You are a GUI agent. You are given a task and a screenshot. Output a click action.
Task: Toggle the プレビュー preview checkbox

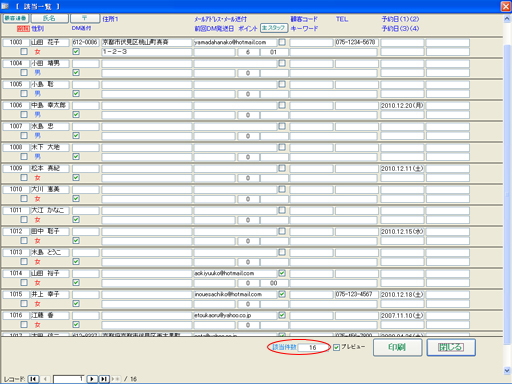tap(336, 347)
